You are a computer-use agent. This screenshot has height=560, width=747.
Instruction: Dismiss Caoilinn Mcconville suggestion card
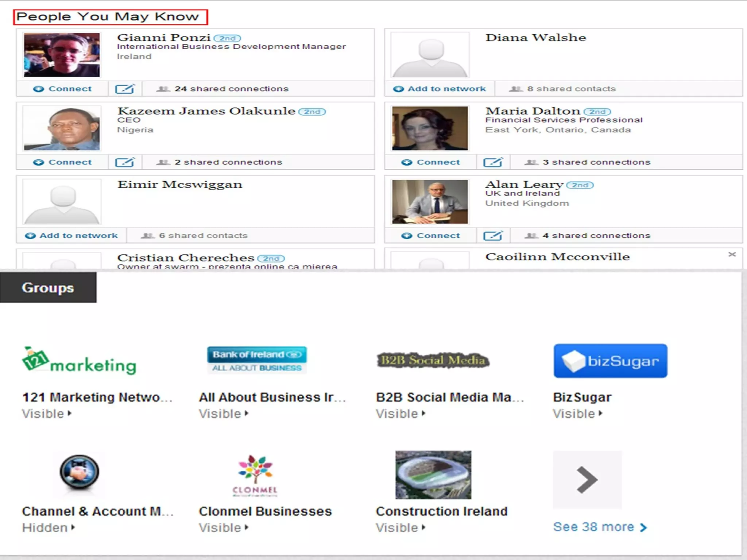click(x=732, y=254)
